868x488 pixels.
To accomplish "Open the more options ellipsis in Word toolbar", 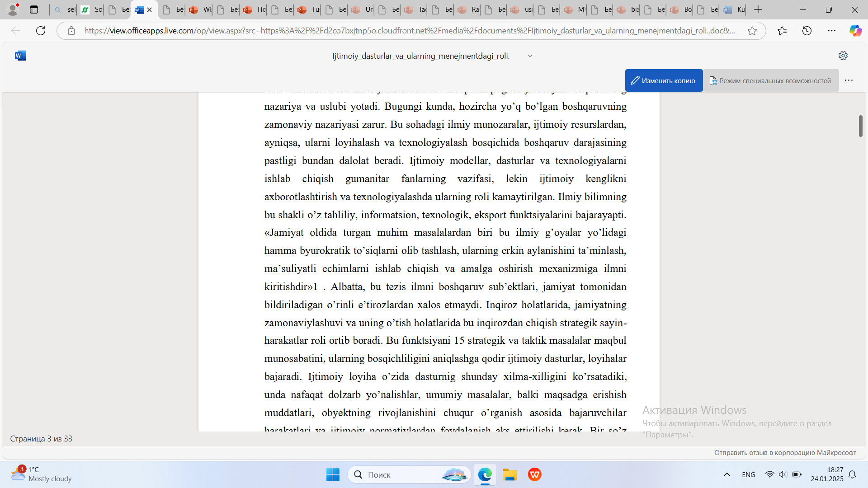I will (849, 80).
